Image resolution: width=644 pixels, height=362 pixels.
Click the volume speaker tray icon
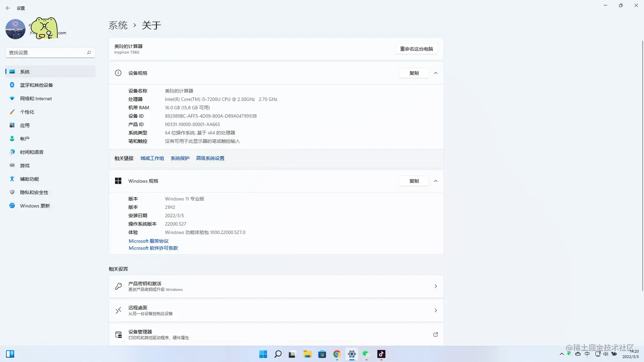(606, 354)
